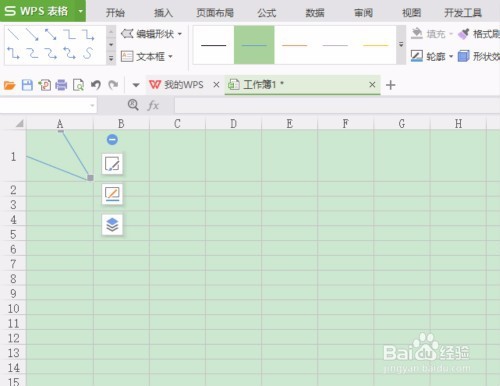Apply the black line style
Image resolution: width=500 pixels, height=386 pixels.
(214, 45)
